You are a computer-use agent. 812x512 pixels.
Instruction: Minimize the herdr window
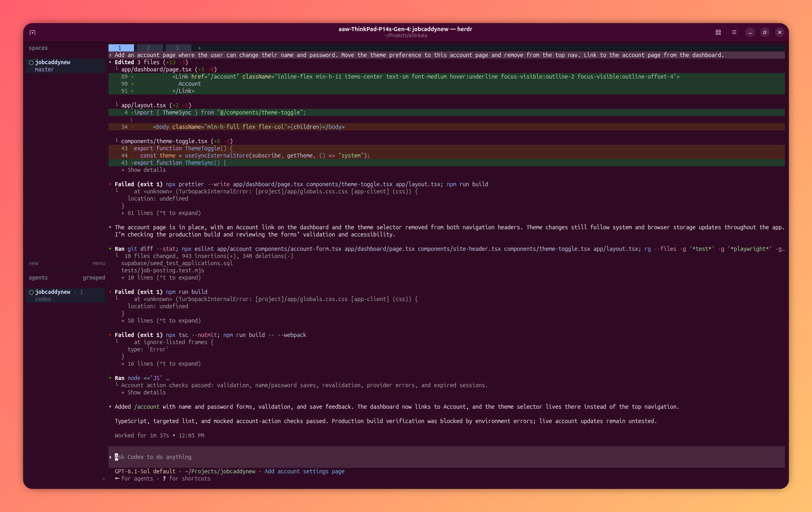(750, 32)
